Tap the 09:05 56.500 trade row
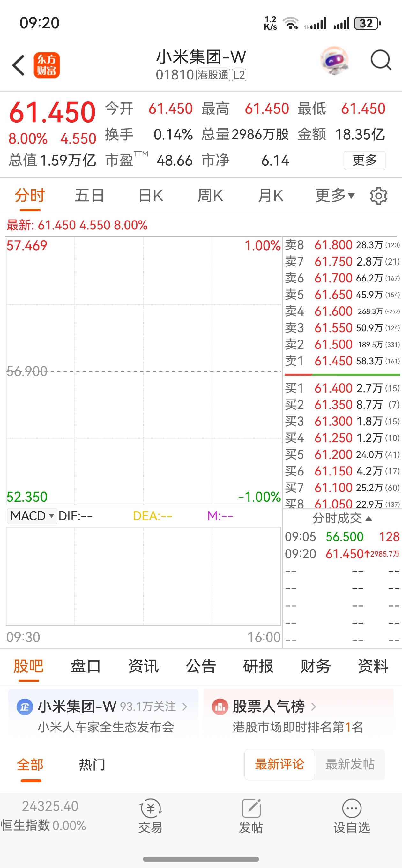The height and width of the screenshot is (868, 402). 342,537
